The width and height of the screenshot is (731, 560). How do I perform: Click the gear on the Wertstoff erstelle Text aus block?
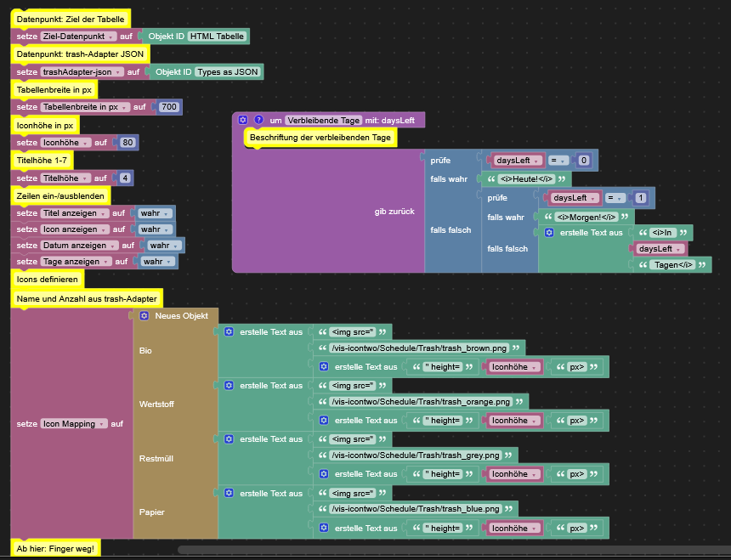pyautogui.click(x=229, y=385)
